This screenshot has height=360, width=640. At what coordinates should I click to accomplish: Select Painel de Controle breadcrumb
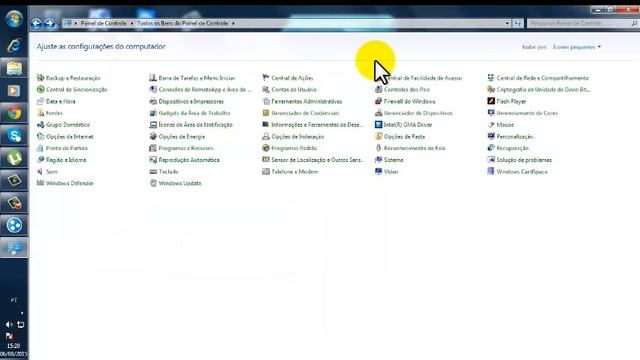tap(103, 23)
